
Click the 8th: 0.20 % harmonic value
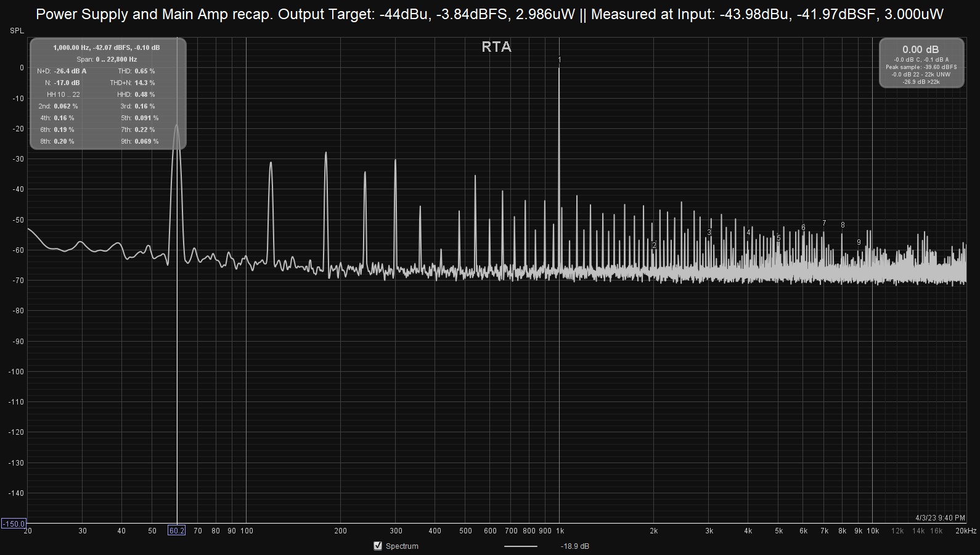point(57,141)
